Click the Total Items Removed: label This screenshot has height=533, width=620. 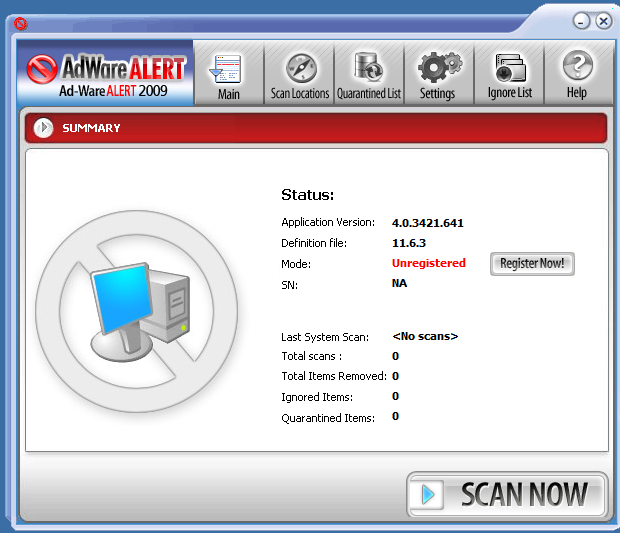point(334,376)
